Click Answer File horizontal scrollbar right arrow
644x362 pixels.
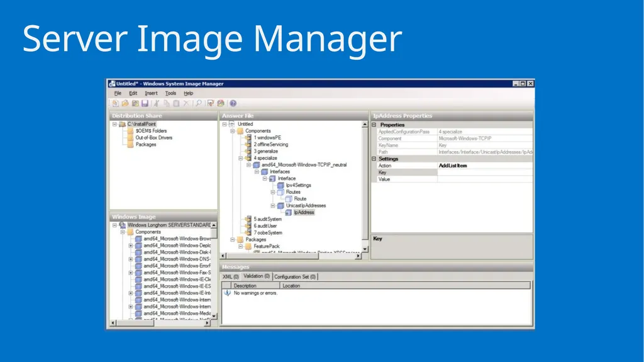(358, 256)
